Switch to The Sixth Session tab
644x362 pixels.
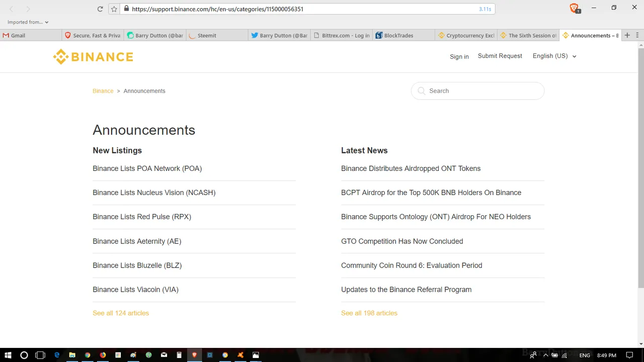tap(528, 35)
